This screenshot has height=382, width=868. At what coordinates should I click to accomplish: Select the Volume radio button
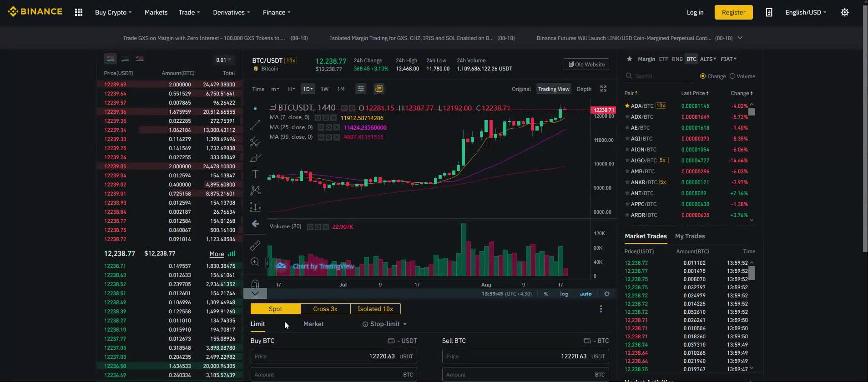pos(732,76)
